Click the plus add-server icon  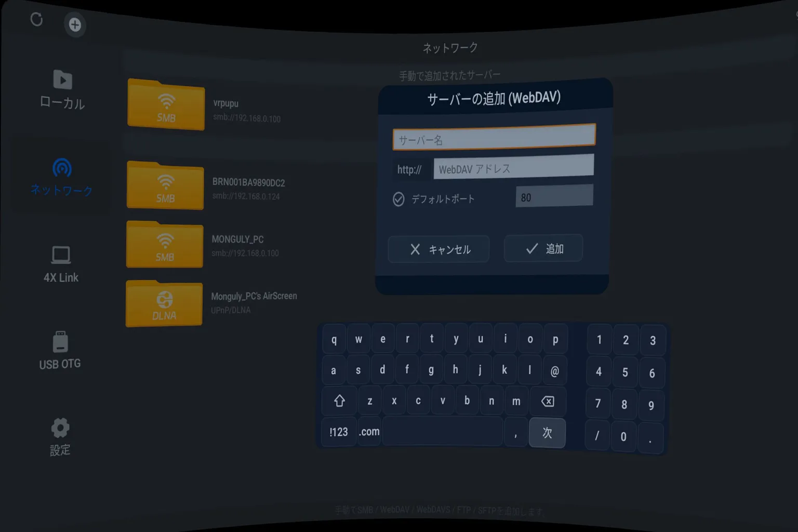point(75,24)
